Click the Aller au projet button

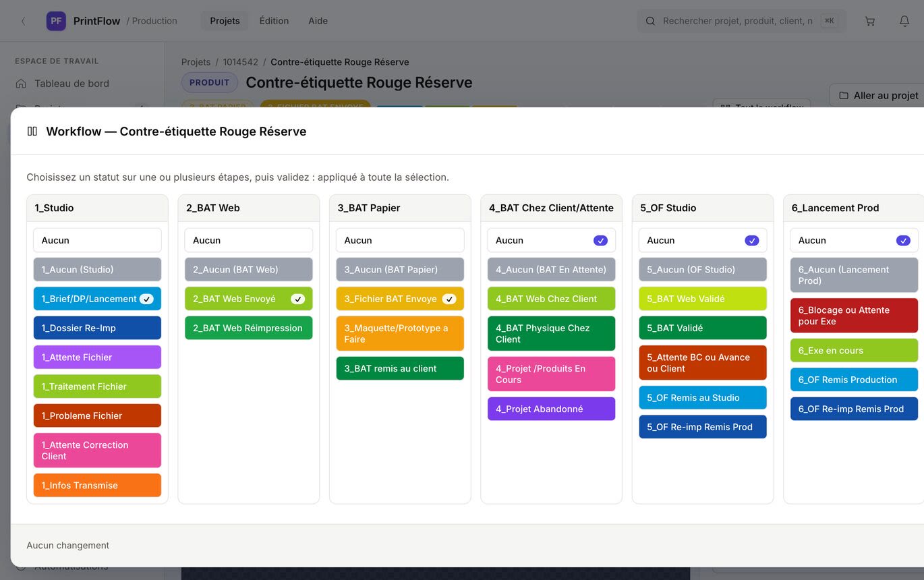tap(877, 96)
